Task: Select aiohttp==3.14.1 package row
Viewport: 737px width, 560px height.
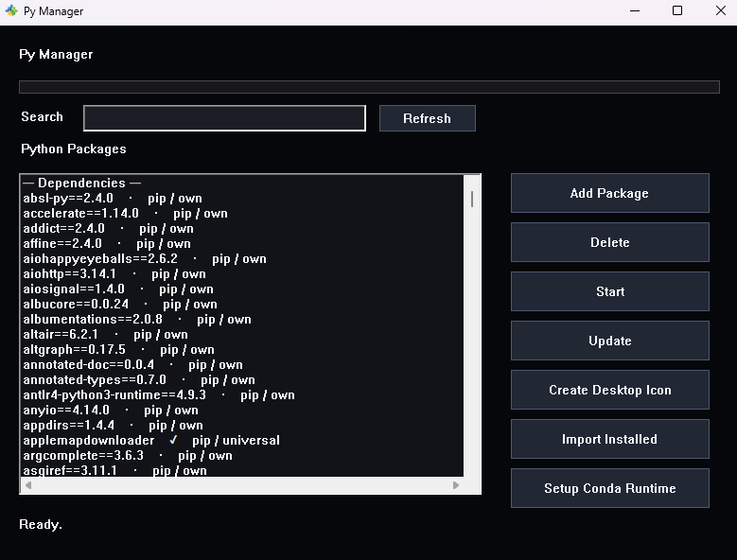Action: pyautogui.click(x=242, y=274)
